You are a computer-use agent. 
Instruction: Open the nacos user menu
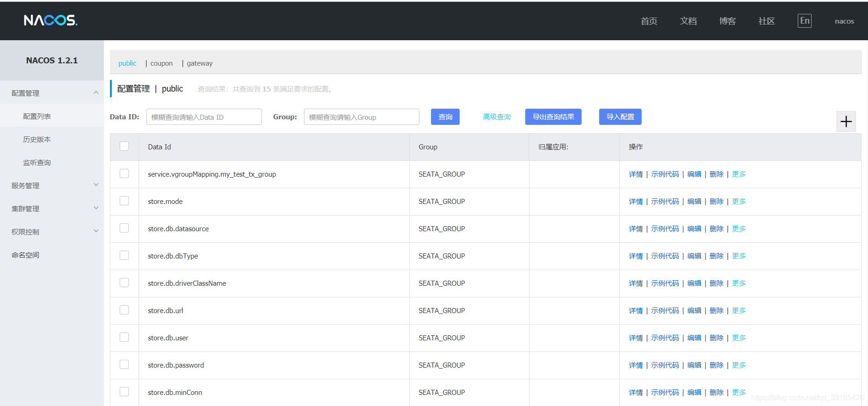tap(844, 21)
